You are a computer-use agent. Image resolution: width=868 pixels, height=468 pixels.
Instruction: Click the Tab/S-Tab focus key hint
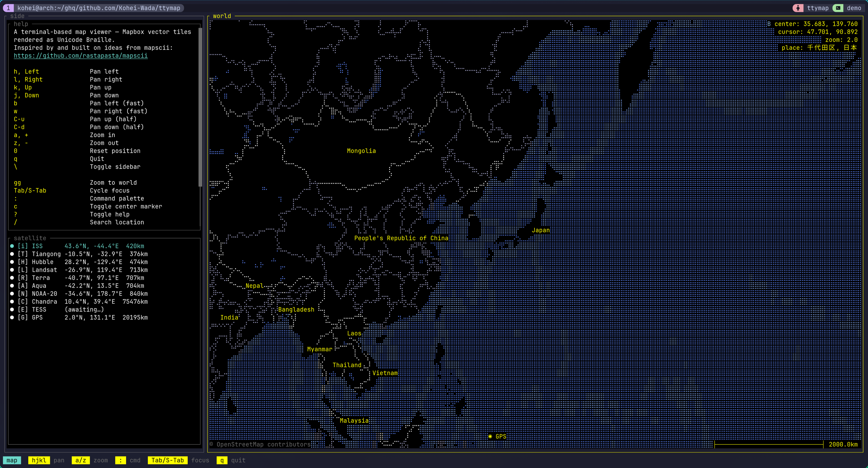pyautogui.click(x=167, y=460)
